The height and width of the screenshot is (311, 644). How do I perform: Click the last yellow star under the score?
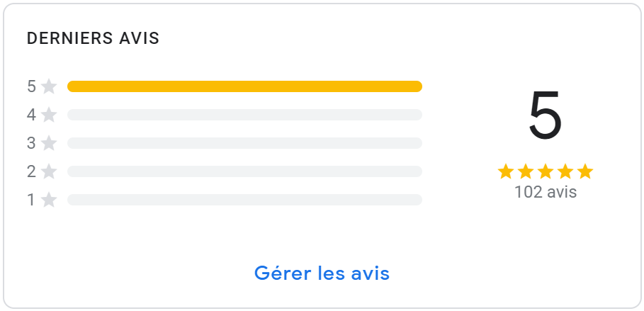(585, 171)
